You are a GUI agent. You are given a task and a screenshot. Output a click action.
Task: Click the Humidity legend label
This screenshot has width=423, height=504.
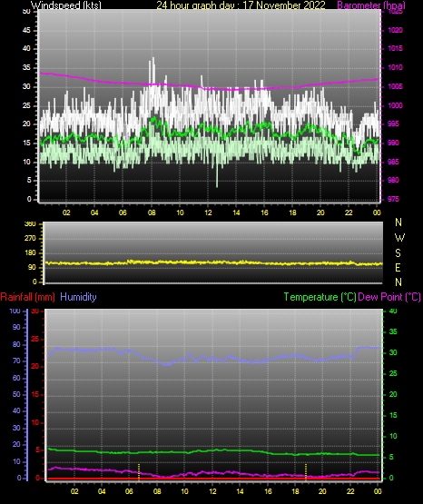point(78,297)
